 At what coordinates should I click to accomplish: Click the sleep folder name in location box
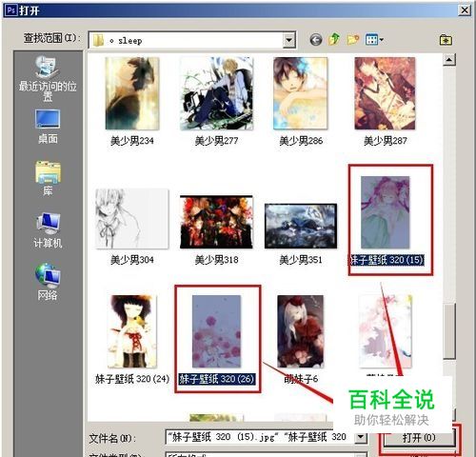pos(129,41)
